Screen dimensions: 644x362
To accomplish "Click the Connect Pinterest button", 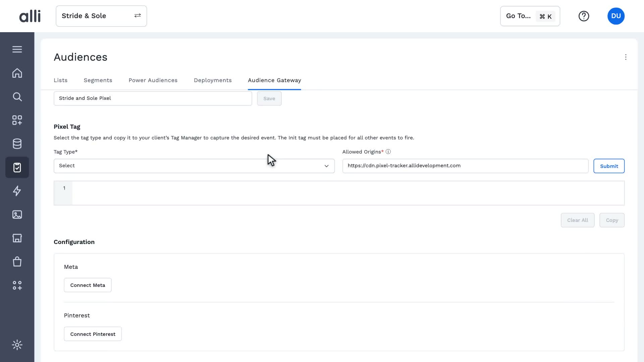I will point(93,334).
